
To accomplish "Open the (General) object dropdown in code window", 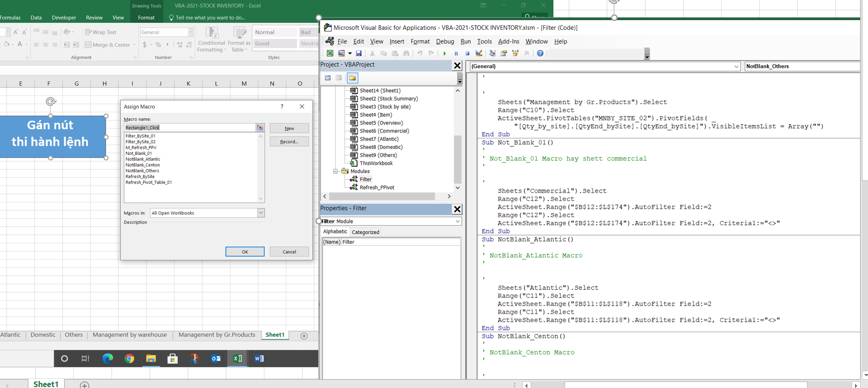I will (x=736, y=67).
